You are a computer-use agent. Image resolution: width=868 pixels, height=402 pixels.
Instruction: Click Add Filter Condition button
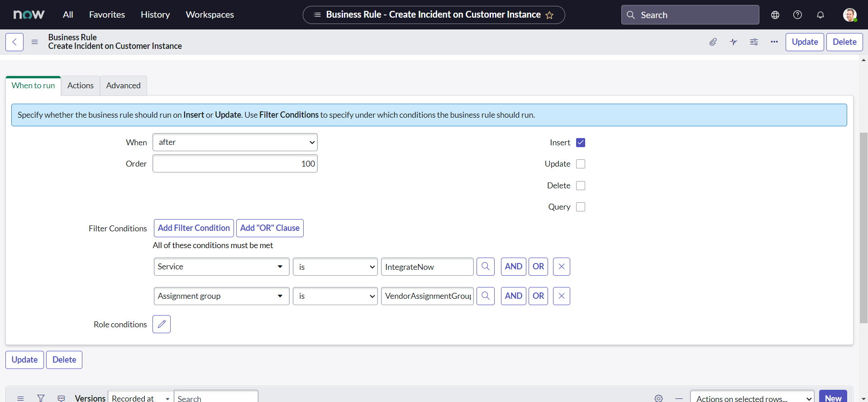coord(194,228)
